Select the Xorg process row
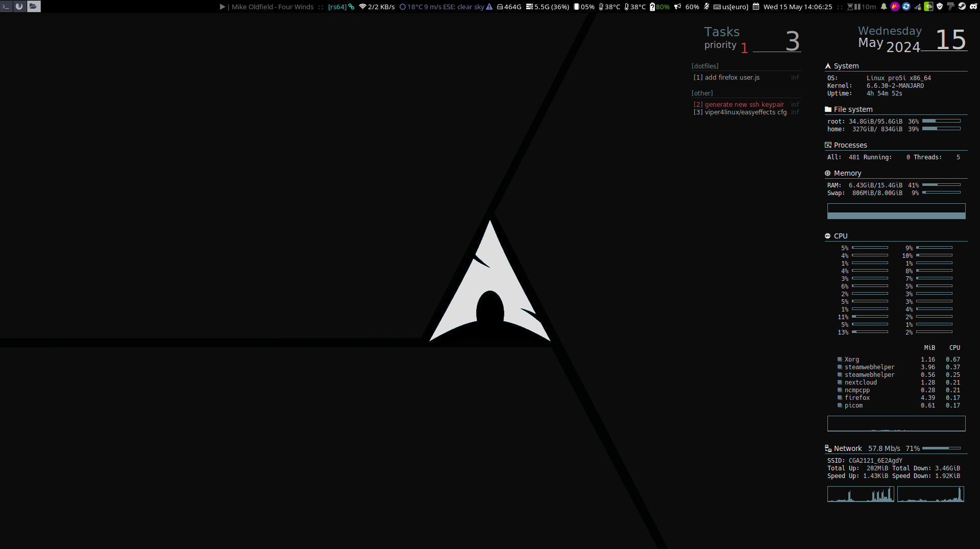 click(x=898, y=360)
